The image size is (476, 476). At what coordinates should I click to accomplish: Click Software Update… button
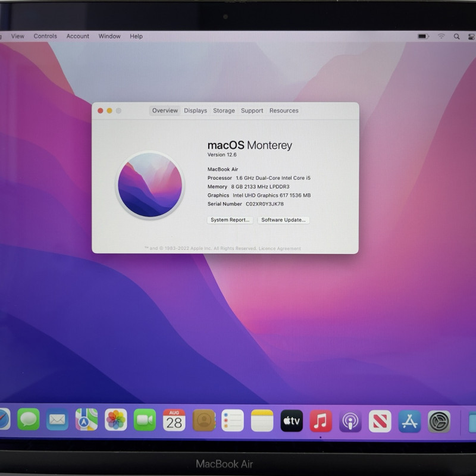pyautogui.click(x=284, y=220)
